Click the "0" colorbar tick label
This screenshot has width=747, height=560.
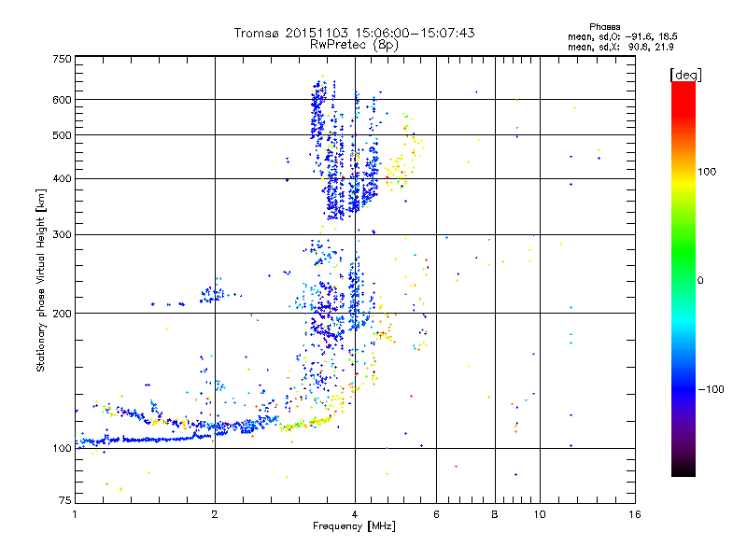[700, 281]
